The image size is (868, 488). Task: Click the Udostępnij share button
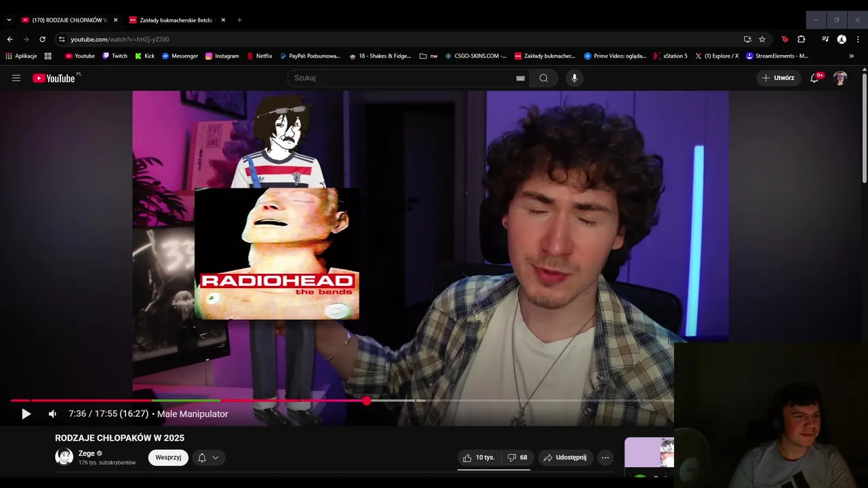(x=566, y=457)
